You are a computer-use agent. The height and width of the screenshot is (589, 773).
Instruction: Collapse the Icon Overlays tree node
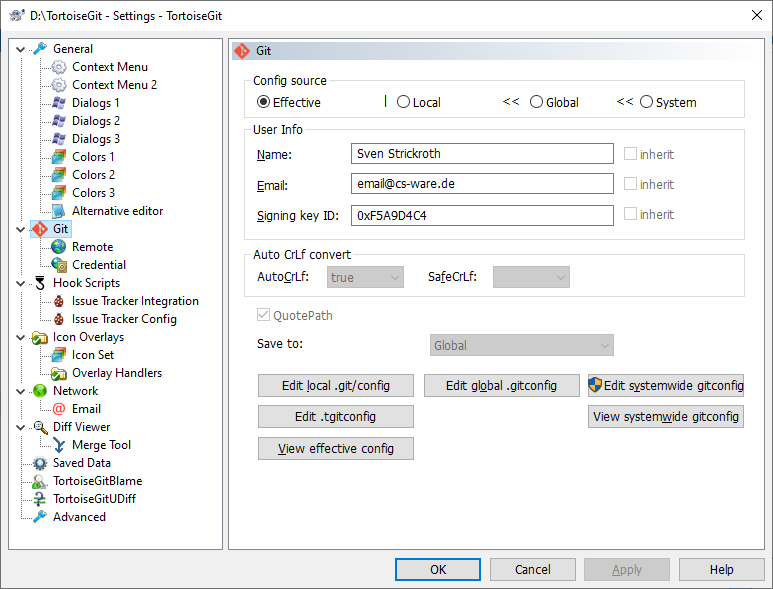(21, 338)
